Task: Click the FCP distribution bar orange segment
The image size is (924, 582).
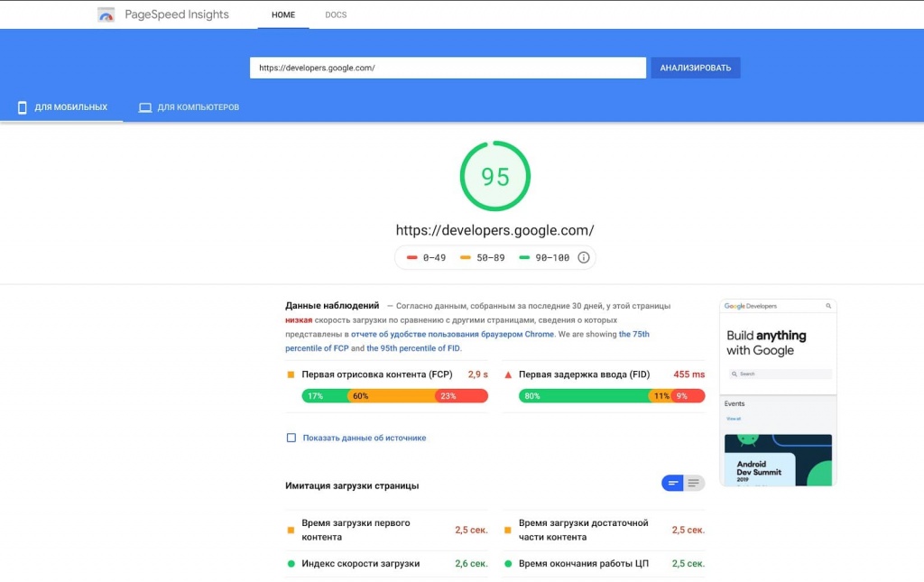Action: click(x=391, y=396)
